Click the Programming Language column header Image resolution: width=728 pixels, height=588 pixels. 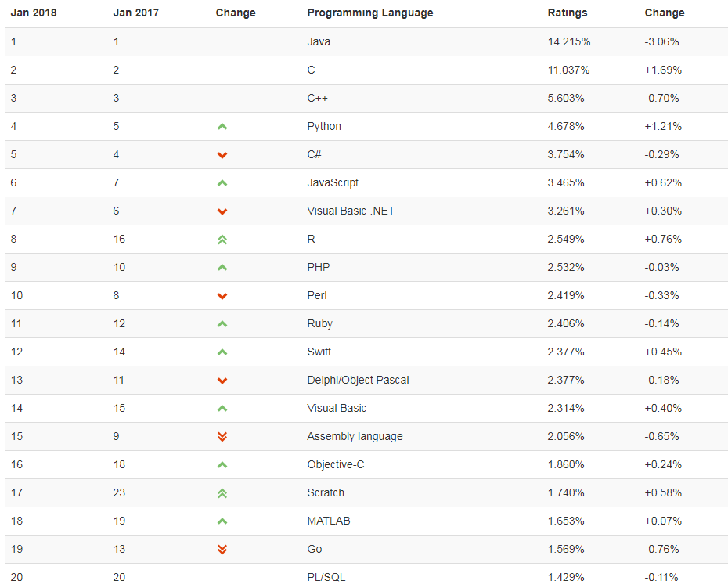coord(370,13)
